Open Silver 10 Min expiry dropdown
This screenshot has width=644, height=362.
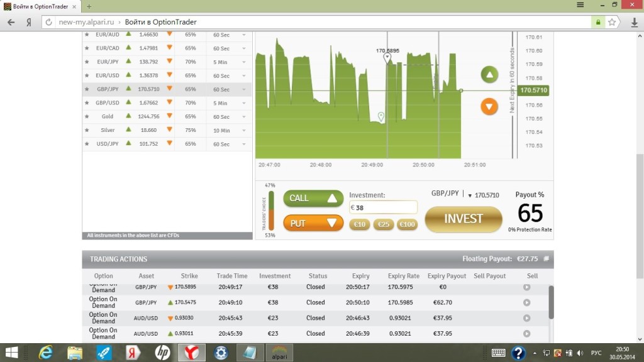click(x=243, y=131)
